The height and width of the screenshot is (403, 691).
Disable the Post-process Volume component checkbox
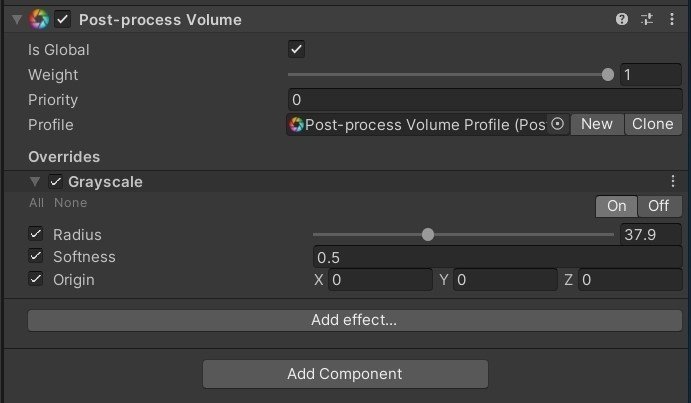click(x=63, y=19)
